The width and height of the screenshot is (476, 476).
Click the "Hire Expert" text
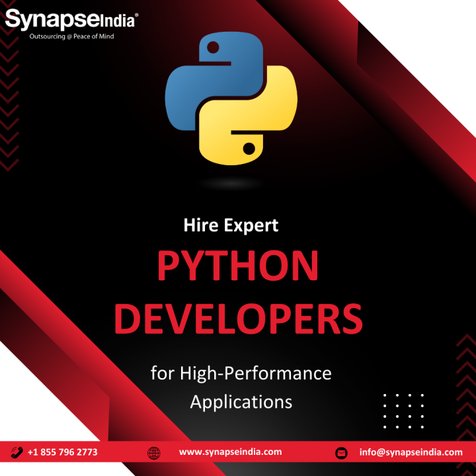231,225
